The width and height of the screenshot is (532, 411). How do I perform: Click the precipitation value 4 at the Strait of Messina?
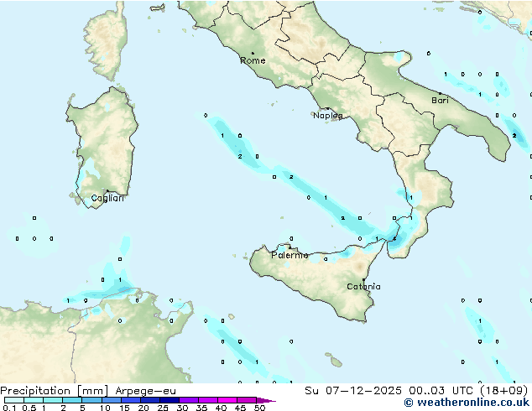coord(394,239)
